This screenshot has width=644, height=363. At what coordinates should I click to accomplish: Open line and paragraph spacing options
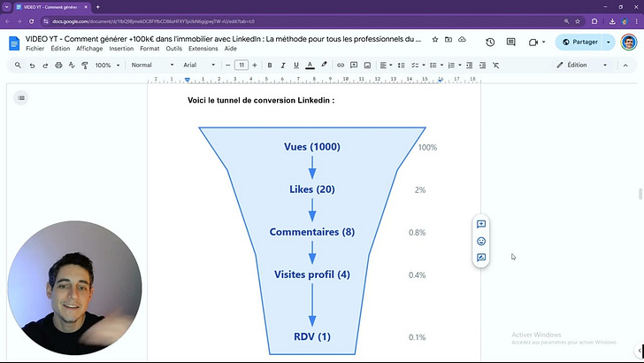point(402,65)
